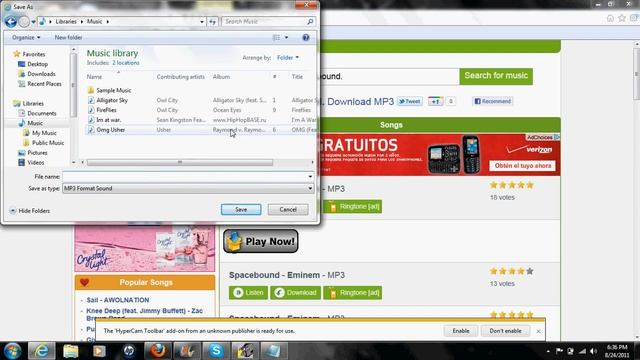Click the horizontal scrollbar in file list
Image resolution: width=640 pixels, height=360 pixels.
pos(180,162)
